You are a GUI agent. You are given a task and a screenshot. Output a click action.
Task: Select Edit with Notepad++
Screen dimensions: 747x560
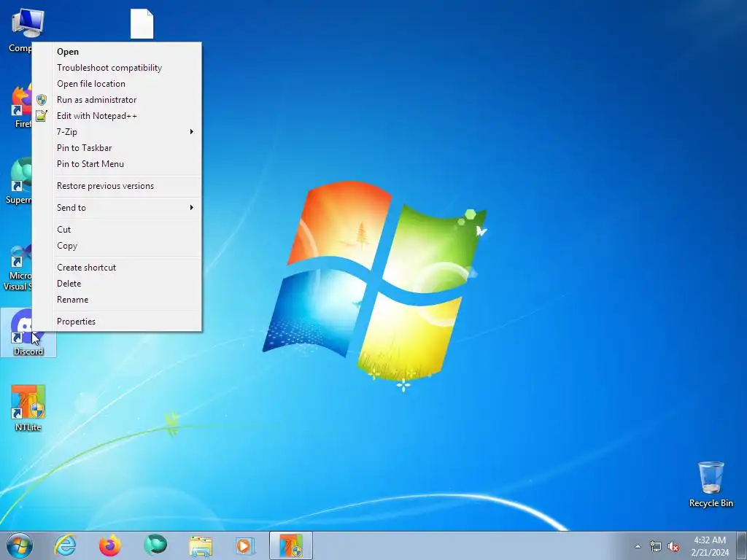(x=117, y=116)
